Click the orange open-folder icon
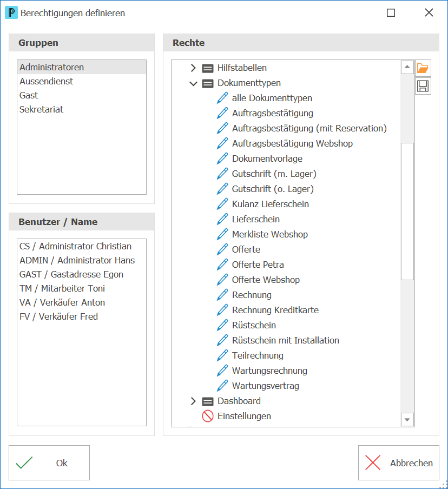This screenshot has width=448, height=489. (423, 68)
